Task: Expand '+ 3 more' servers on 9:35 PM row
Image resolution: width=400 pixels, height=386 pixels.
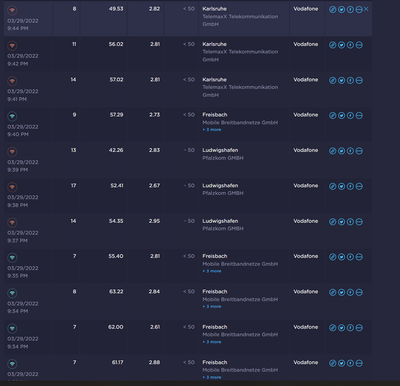Action: pos(212,271)
